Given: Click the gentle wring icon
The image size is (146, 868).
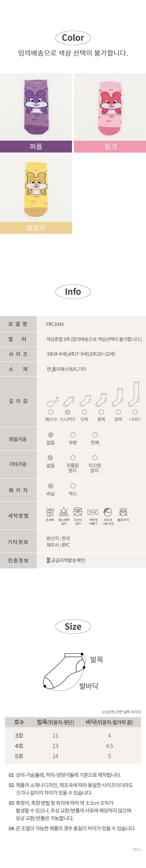Looking at the screenshot, I should (93, 512).
